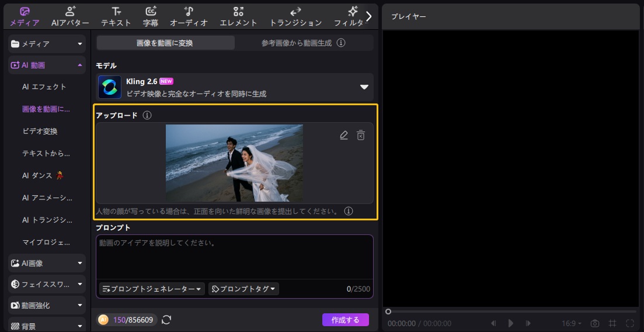Open the トランジション tab
Image resolution: width=644 pixels, height=332 pixels.
click(x=295, y=17)
